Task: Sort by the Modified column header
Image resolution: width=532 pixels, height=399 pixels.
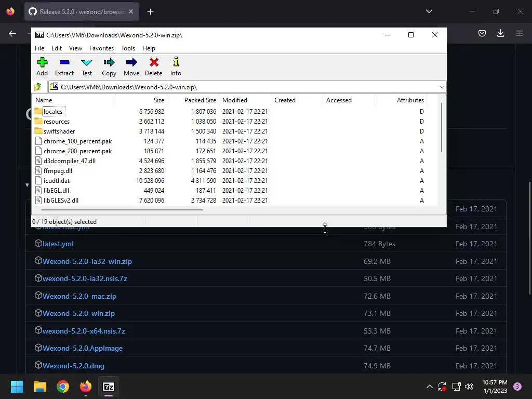Action: pos(245,100)
